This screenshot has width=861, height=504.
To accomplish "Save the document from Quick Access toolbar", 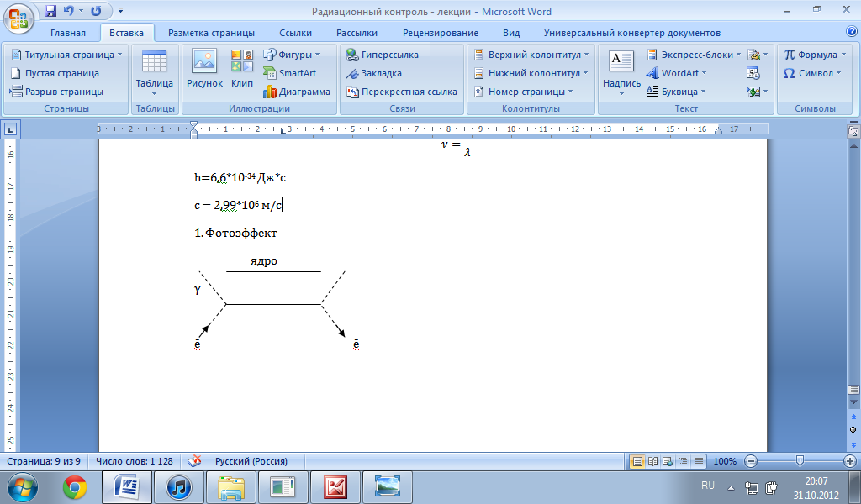I will pos(50,10).
